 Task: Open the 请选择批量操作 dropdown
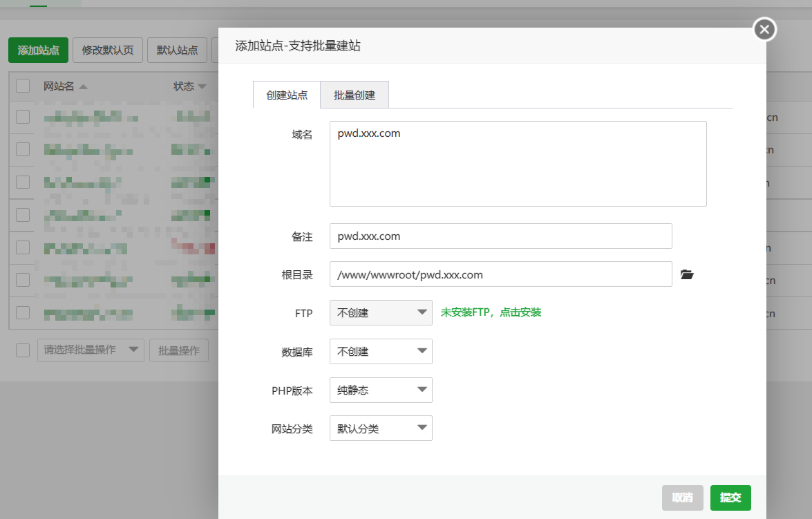(91, 350)
